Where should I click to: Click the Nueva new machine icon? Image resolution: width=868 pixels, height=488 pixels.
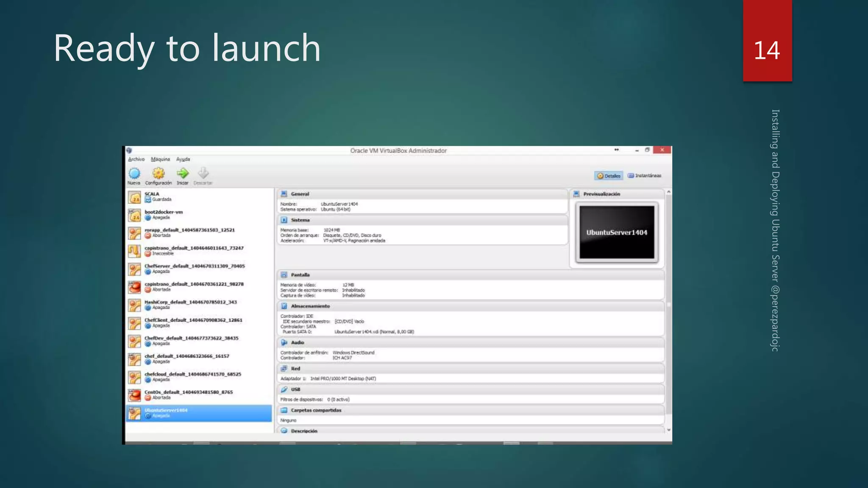[134, 173]
